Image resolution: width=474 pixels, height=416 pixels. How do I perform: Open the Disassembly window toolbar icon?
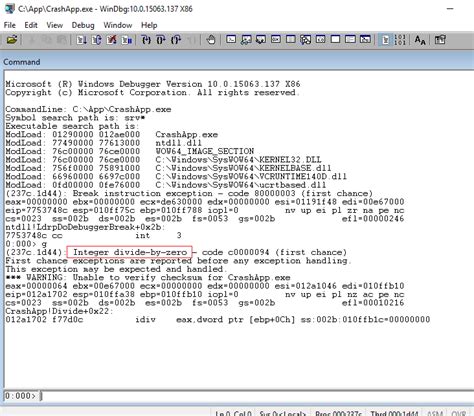point(320,40)
